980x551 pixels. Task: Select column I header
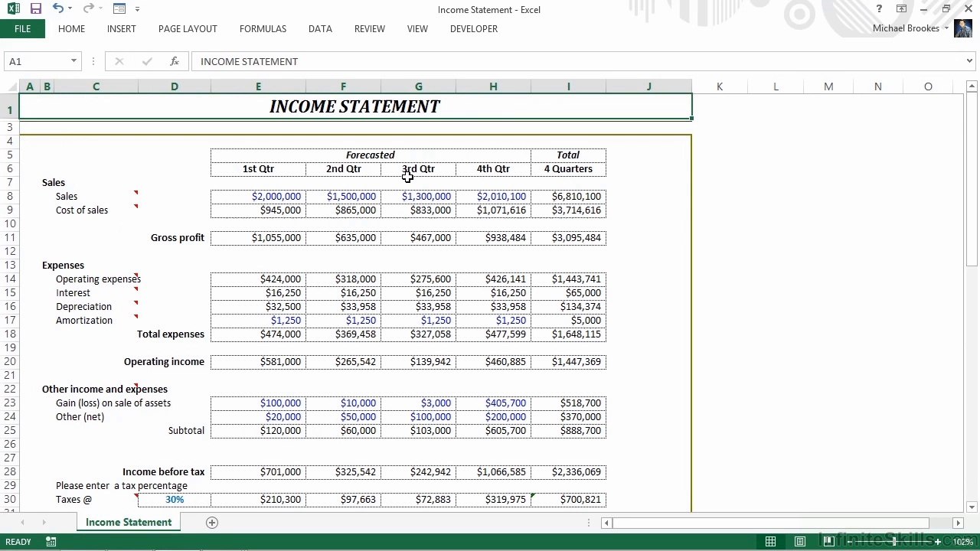click(x=568, y=86)
